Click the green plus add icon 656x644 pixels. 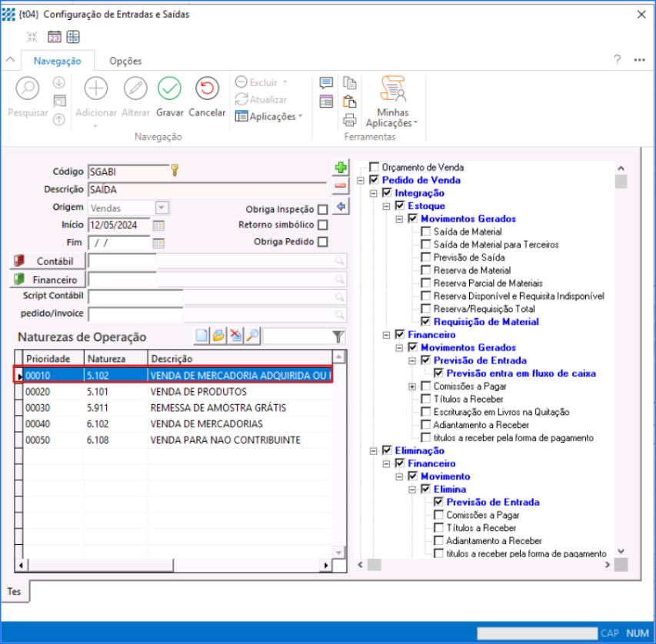tap(340, 168)
